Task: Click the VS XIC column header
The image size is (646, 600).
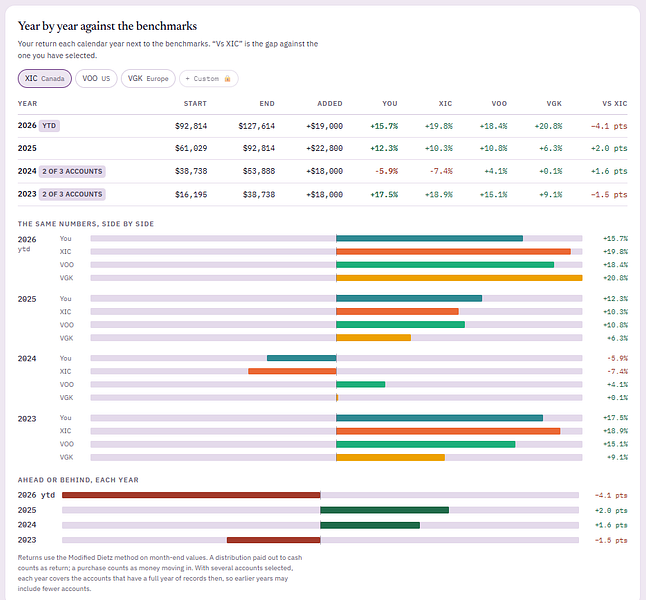Action: point(614,103)
